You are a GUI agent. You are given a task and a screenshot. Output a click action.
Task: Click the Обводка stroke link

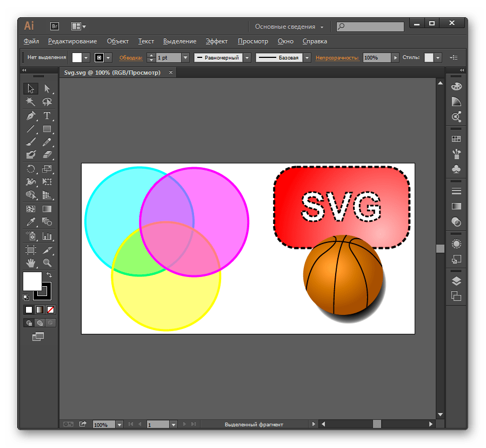(130, 57)
